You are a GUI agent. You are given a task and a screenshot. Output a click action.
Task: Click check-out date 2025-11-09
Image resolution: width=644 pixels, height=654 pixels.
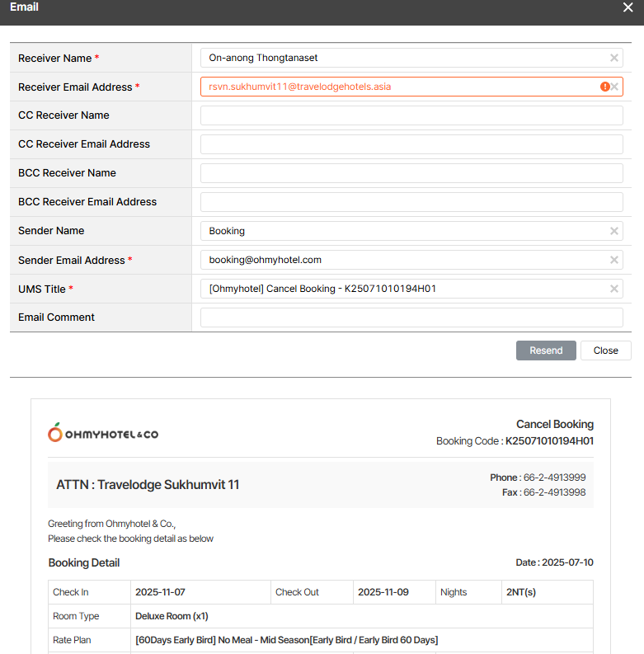click(x=383, y=592)
